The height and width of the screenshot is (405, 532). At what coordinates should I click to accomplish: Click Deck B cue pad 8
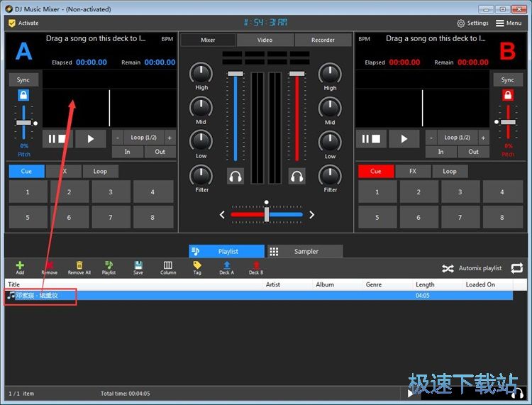pyautogui.click(x=502, y=217)
